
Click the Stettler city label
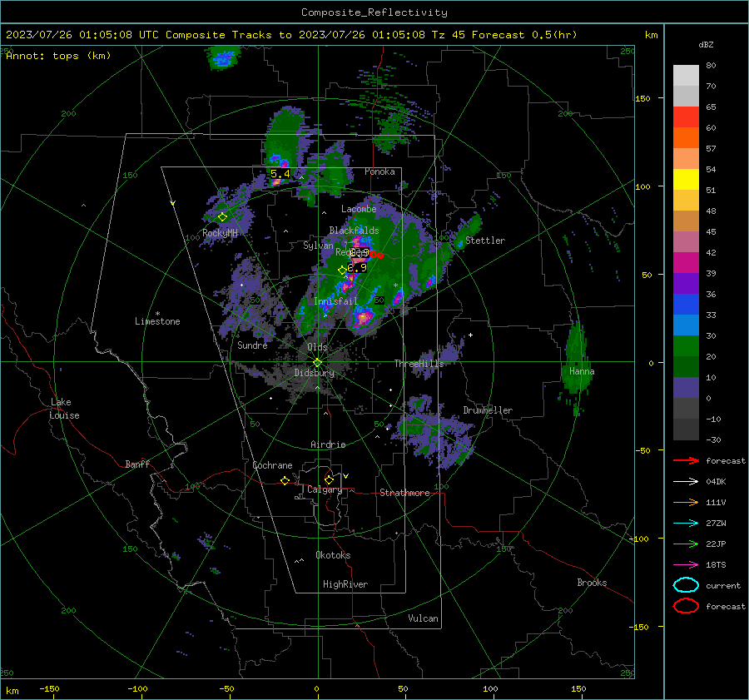(x=485, y=241)
